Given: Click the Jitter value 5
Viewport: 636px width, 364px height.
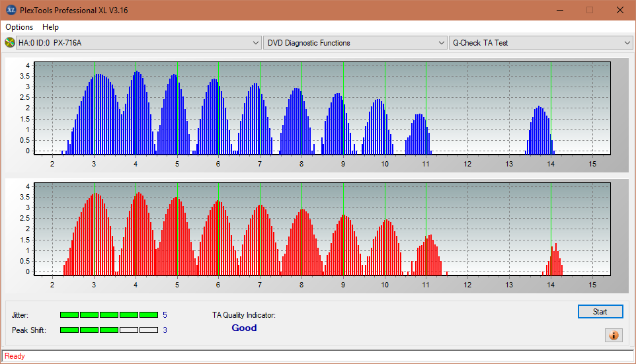Looking at the screenshot, I should pyautogui.click(x=165, y=315).
